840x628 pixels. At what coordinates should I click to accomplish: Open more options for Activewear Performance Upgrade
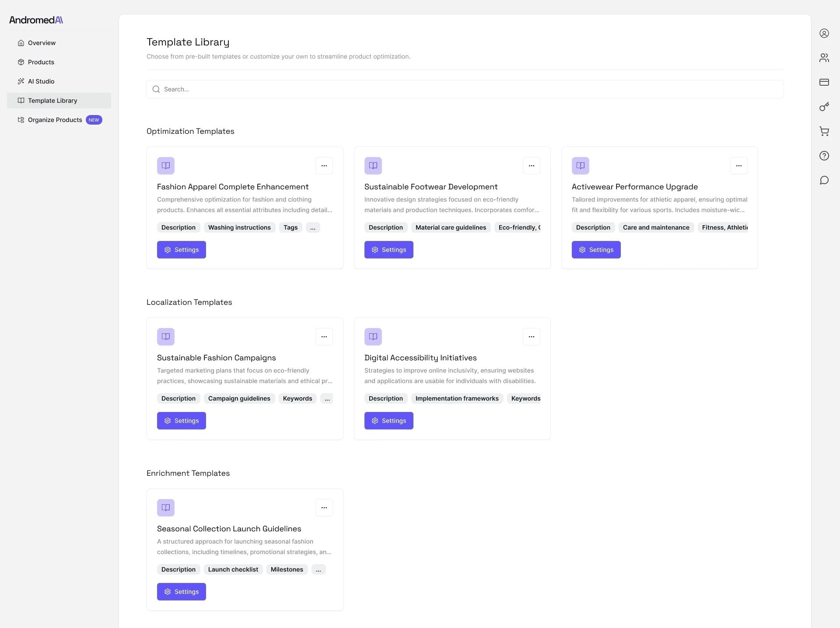pos(739,166)
